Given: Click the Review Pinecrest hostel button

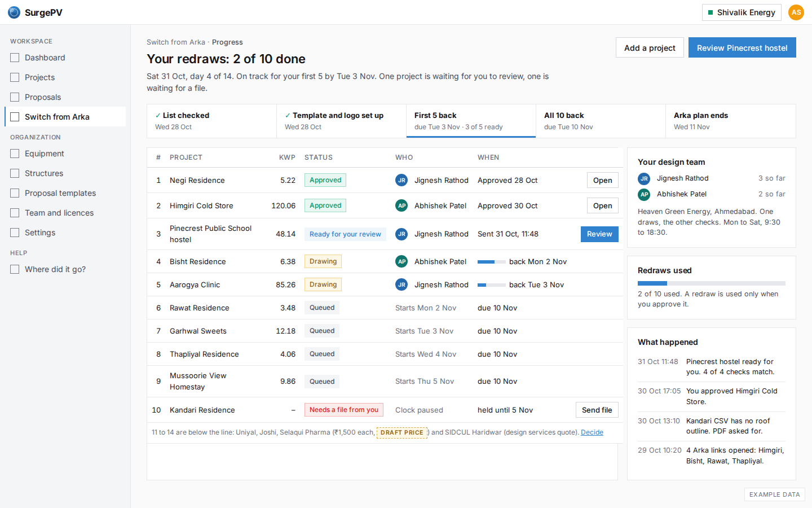Looking at the screenshot, I should click(x=742, y=48).
